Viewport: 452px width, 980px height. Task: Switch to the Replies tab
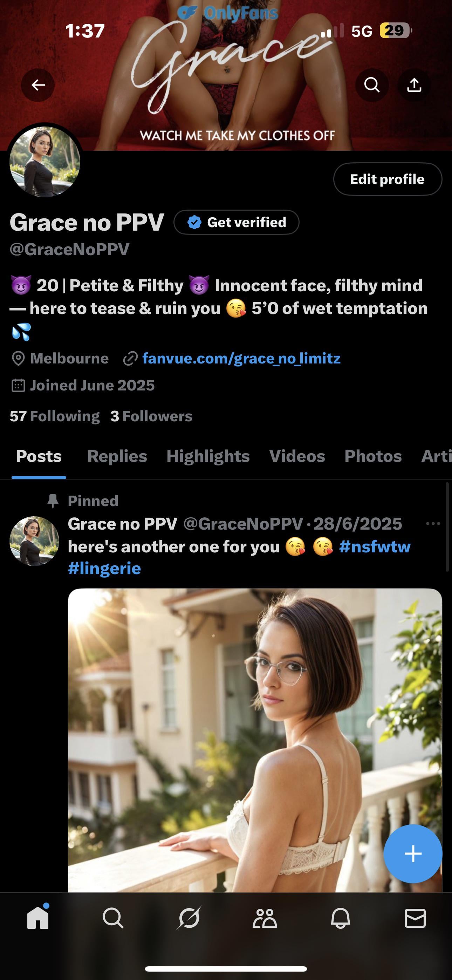point(117,456)
